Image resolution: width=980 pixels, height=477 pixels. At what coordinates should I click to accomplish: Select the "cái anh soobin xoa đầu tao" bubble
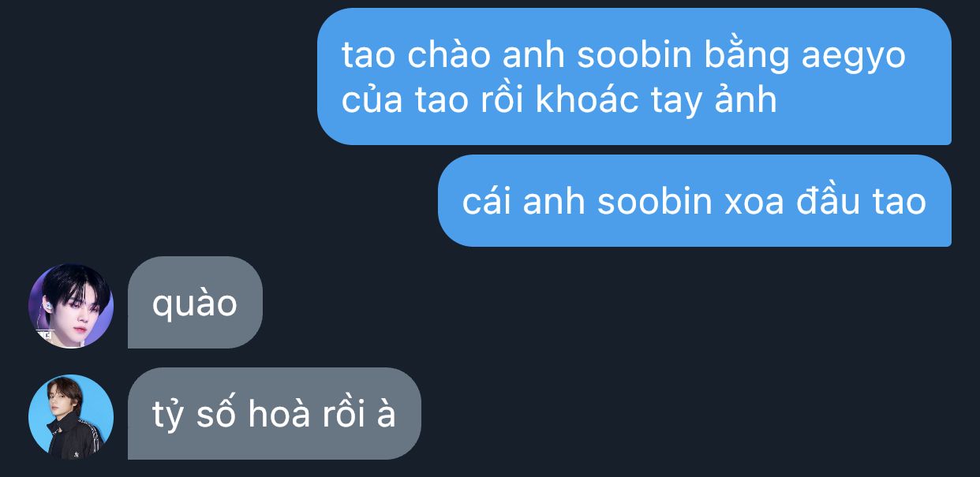[x=694, y=201]
